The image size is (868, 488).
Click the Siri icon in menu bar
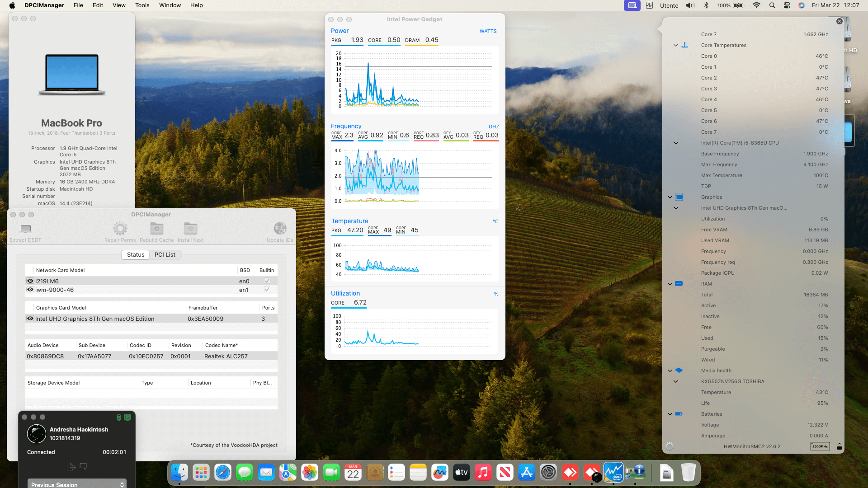[x=802, y=5]
